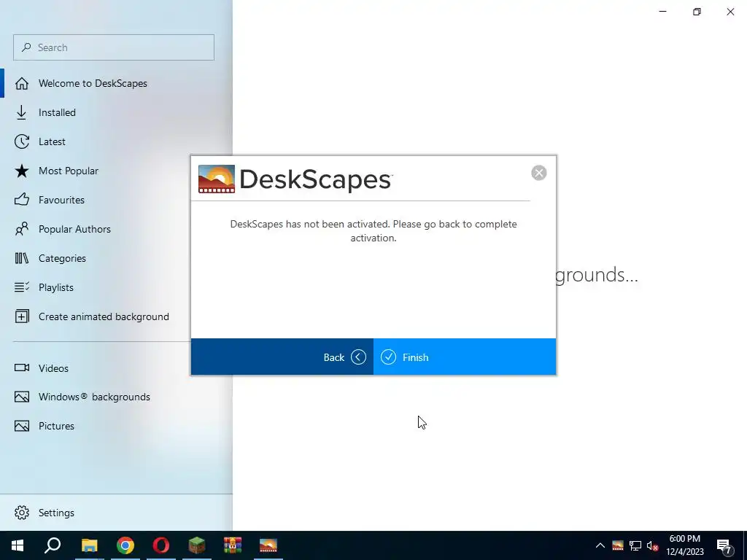Click the clock icon beside Latest
747x560 pixels.
[x=21, y=141]
